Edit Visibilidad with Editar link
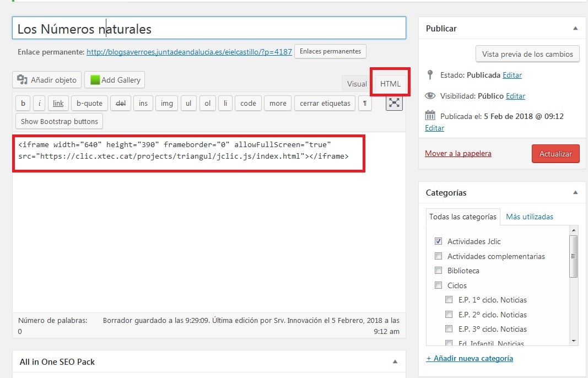The width and height of the screenshot is (588, 378). click(515, 96)
